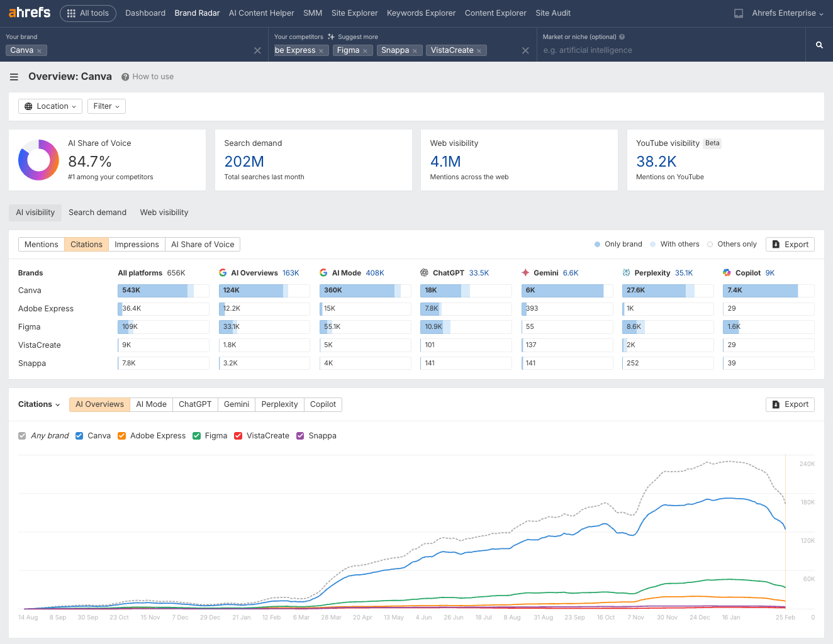Uncheck the Snappa legend checkbox
This screenshot has width=833, height=644.
click(x=300, y=435)
